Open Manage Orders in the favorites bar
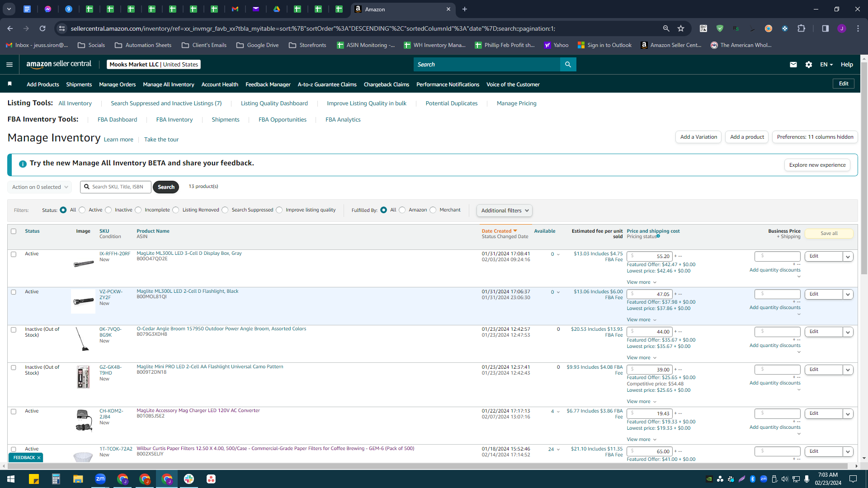 pyautogui.click(x=117, y=84)
